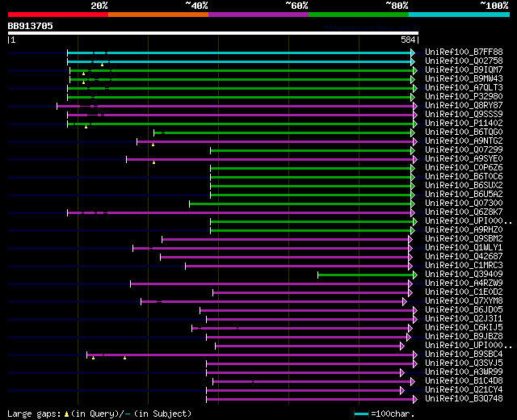Select the UniRef100_P11402 label

pos(464,124)
